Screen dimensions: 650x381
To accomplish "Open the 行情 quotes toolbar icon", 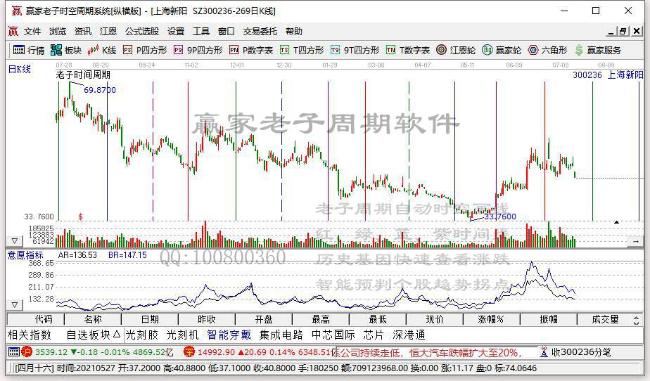I will pyautogui.click(x=28, y=50).
